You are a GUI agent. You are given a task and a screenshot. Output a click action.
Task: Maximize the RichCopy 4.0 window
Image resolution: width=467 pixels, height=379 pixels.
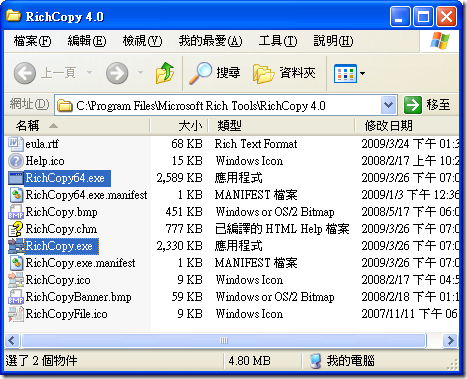coord(423,16)
